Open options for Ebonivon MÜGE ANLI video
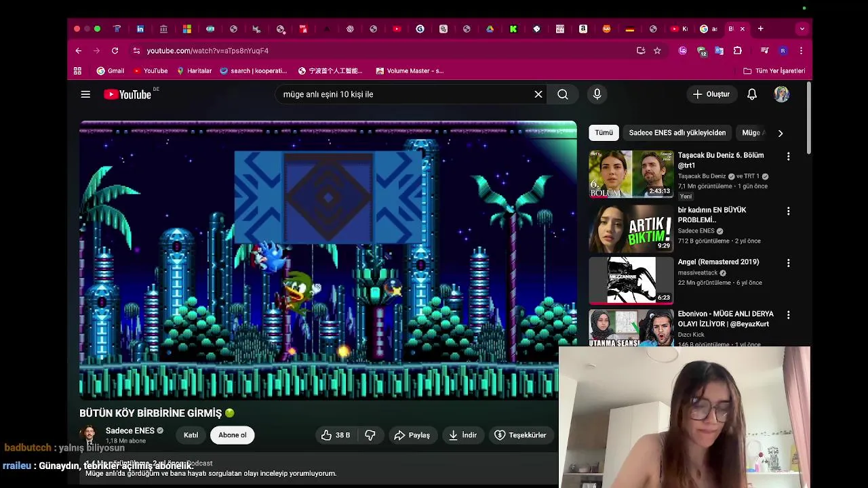 point(788,315)
